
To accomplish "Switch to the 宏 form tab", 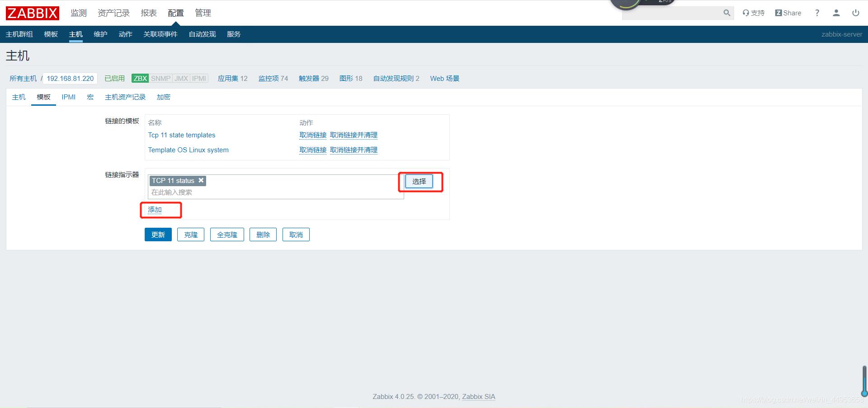I will point(90,97).
